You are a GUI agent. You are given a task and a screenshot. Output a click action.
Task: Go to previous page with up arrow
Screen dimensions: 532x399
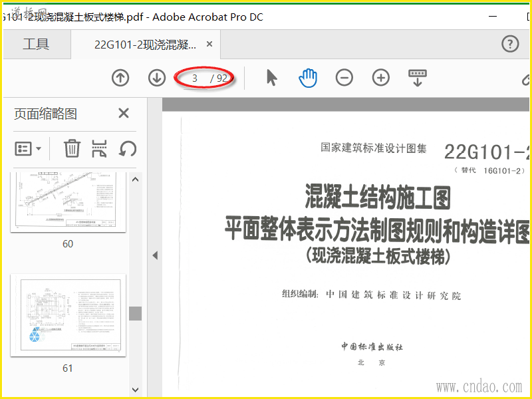tap(120, 78)
